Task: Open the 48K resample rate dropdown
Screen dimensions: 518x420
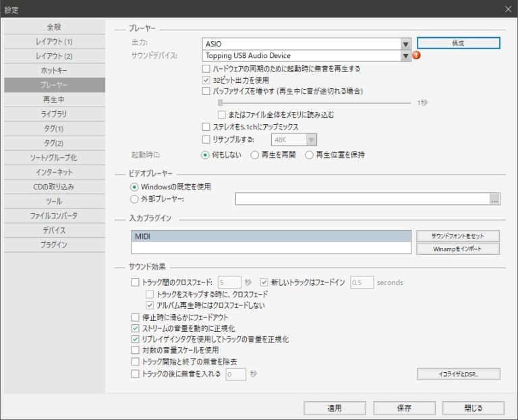Action: point(311,140)
